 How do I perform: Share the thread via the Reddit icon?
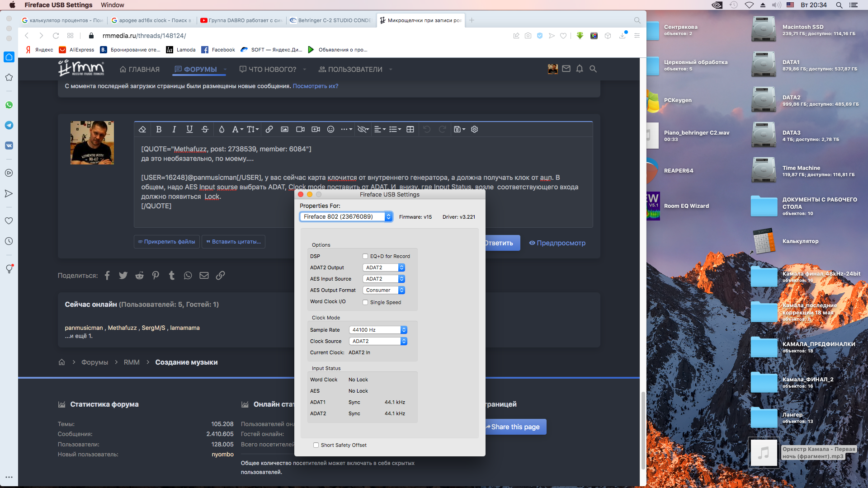139,275
